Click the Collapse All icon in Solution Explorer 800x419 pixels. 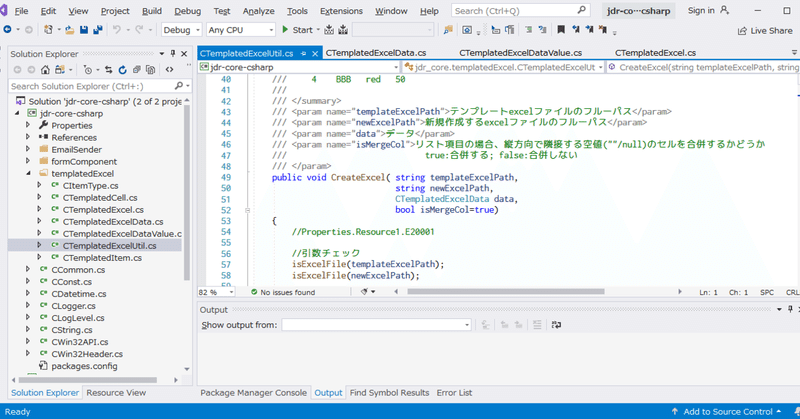pos(136,69)
